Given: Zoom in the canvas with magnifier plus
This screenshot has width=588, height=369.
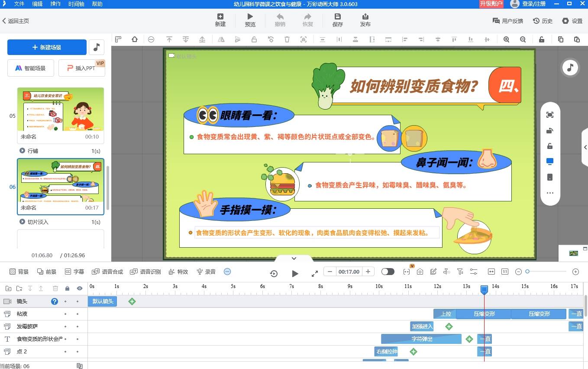Looking at the screenshot, I should click(x=506, y=39).
